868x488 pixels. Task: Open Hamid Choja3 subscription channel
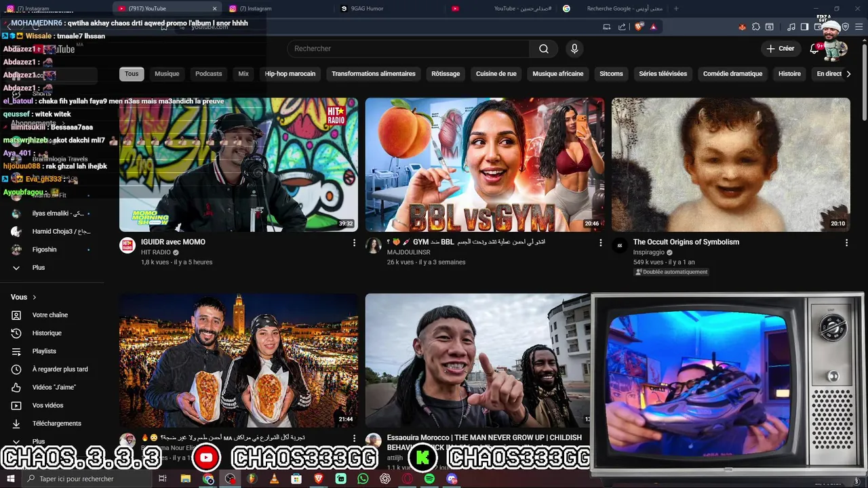pos(61,231)
